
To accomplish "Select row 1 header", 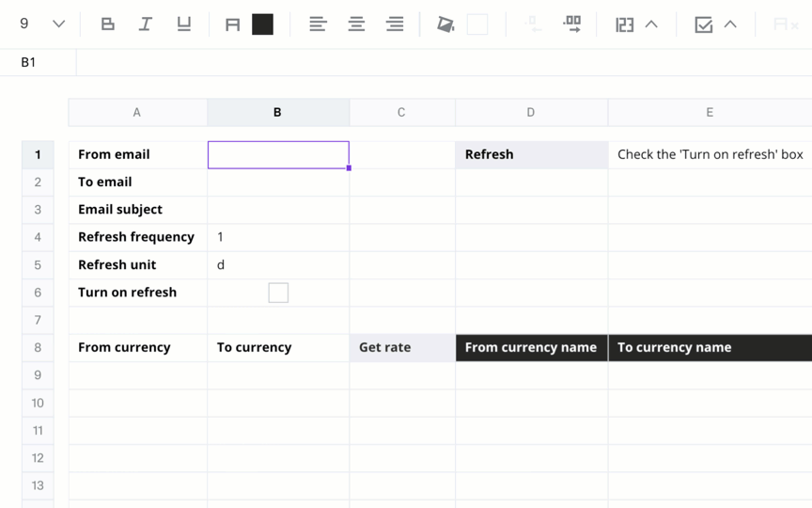I will [x=38, y=154].
